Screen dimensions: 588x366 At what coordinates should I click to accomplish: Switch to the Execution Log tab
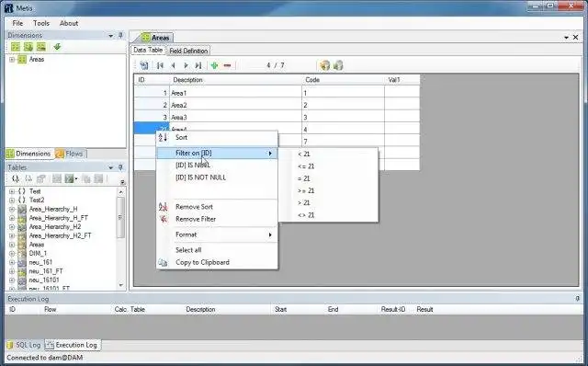[x=72, y=345]
